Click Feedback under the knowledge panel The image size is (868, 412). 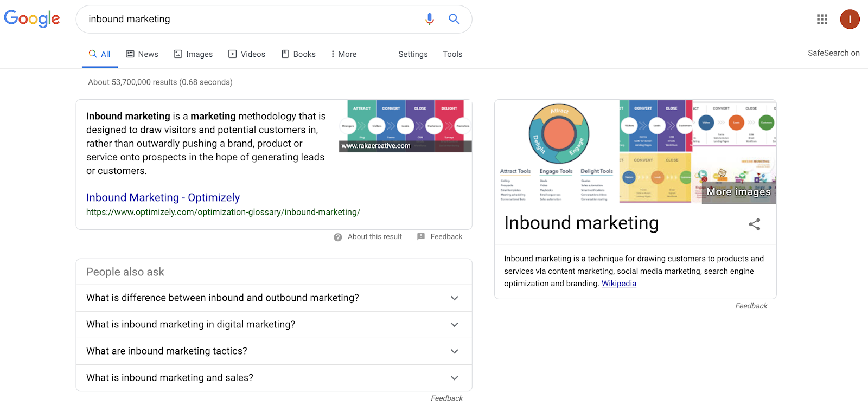pyautogui.click(x=751, y=306)
